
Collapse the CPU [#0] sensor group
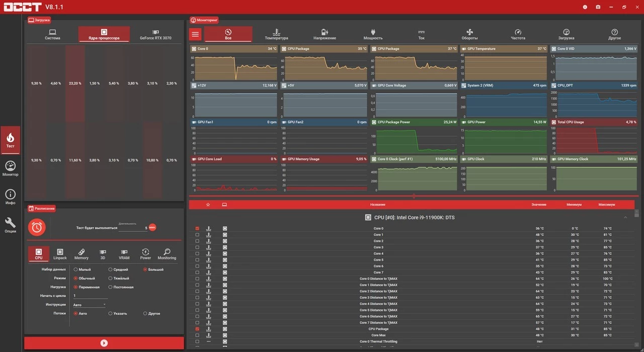tap(625, 218)
